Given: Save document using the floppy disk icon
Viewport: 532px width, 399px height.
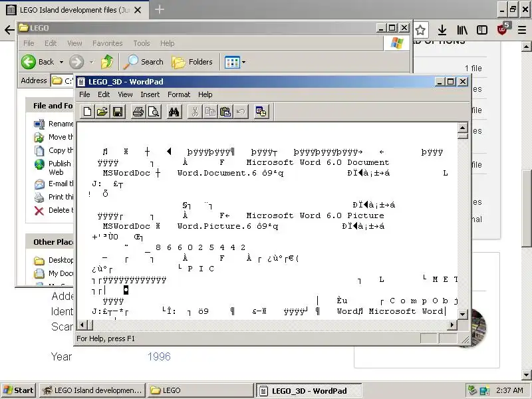Looking at the screenshot, I should 118,112.
